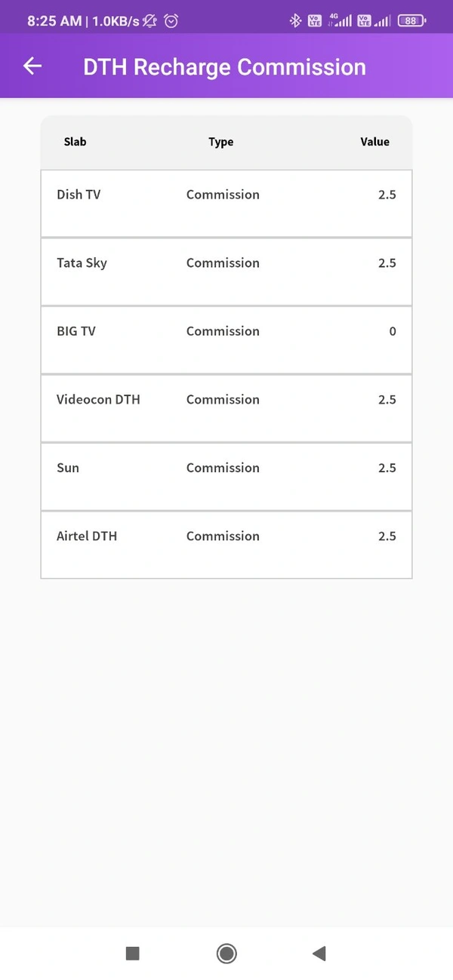Tap the battery indicator icon

click(411, 21)
